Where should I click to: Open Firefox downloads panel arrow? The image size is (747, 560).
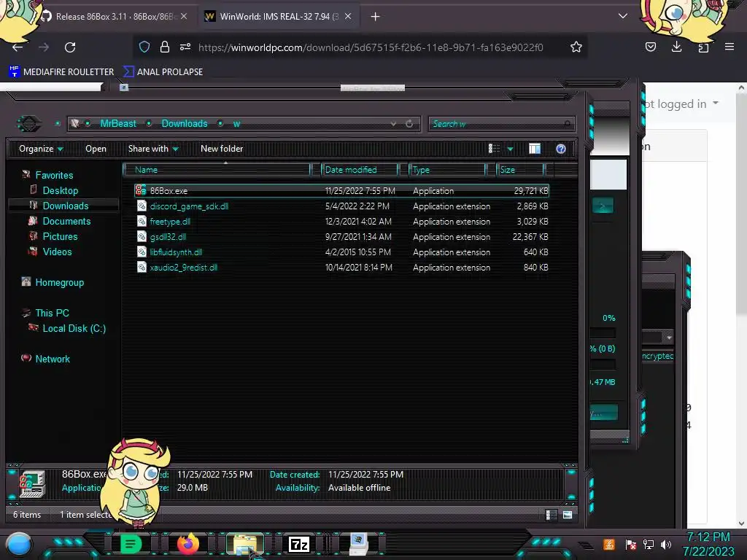(x=676, y=47)
